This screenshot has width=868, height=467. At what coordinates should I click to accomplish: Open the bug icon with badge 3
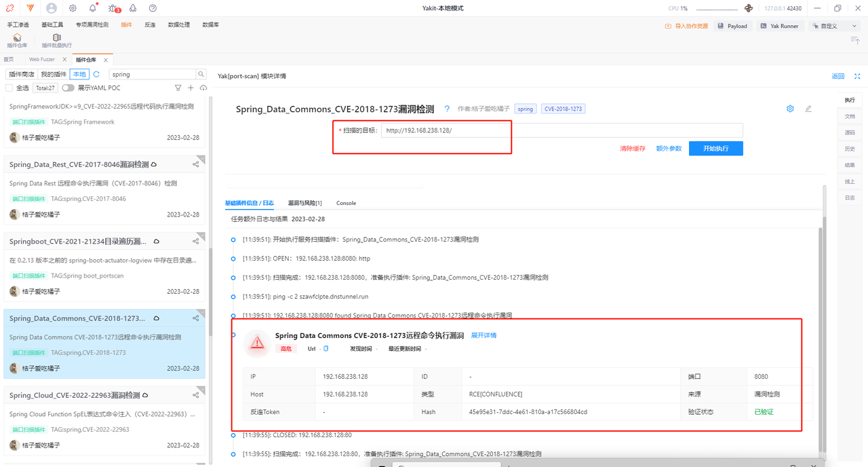(x=113, y=8)
